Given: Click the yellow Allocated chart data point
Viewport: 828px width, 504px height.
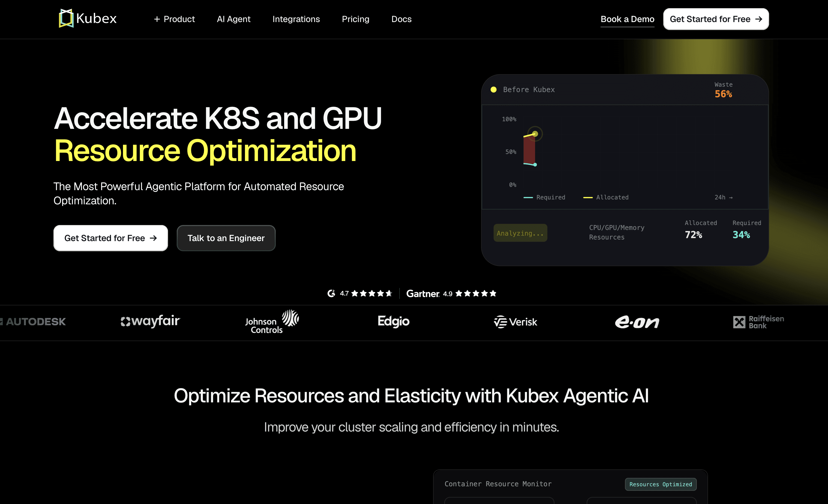Looking at the screenshot, I should point(535,134).
